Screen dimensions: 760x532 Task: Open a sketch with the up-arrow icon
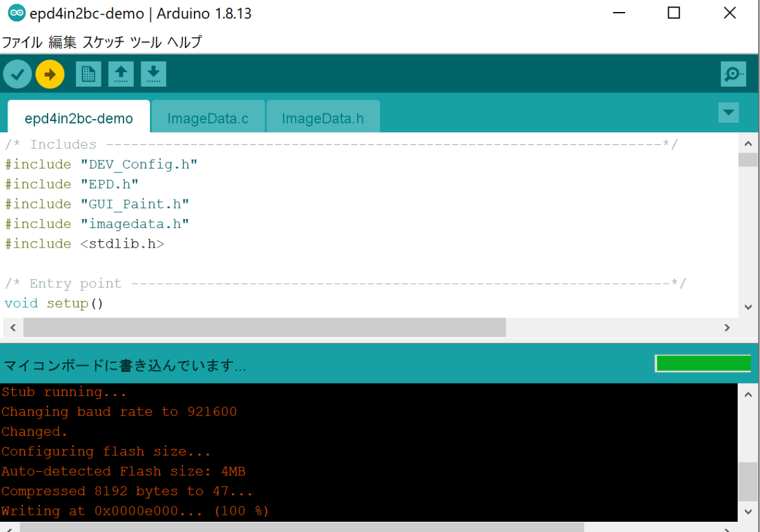tap(121, 74)
